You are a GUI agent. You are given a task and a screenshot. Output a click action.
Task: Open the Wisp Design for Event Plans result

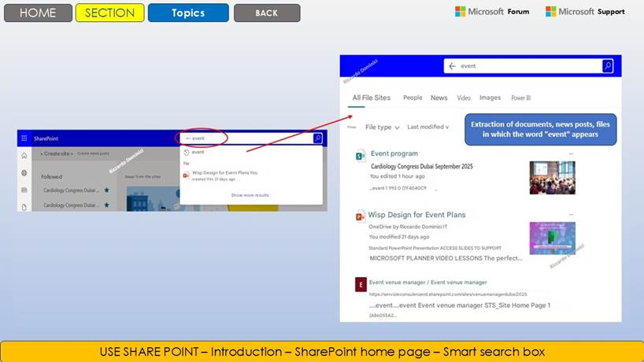coord(416,215)
